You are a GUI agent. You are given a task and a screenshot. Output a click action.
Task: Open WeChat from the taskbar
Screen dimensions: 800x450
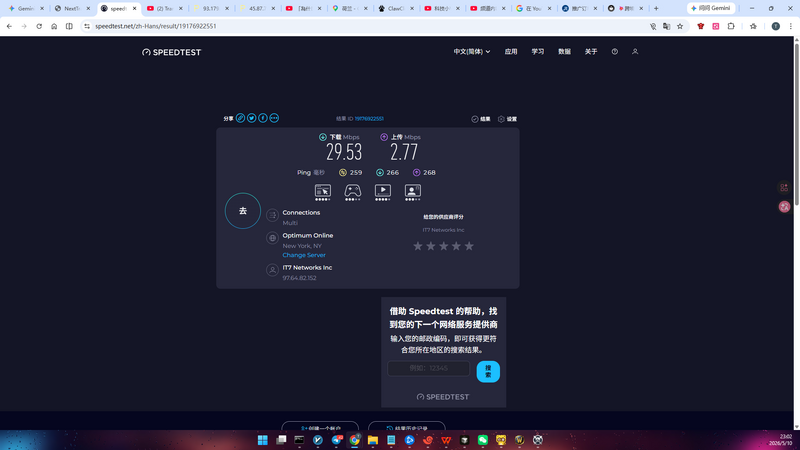(483, 440)
